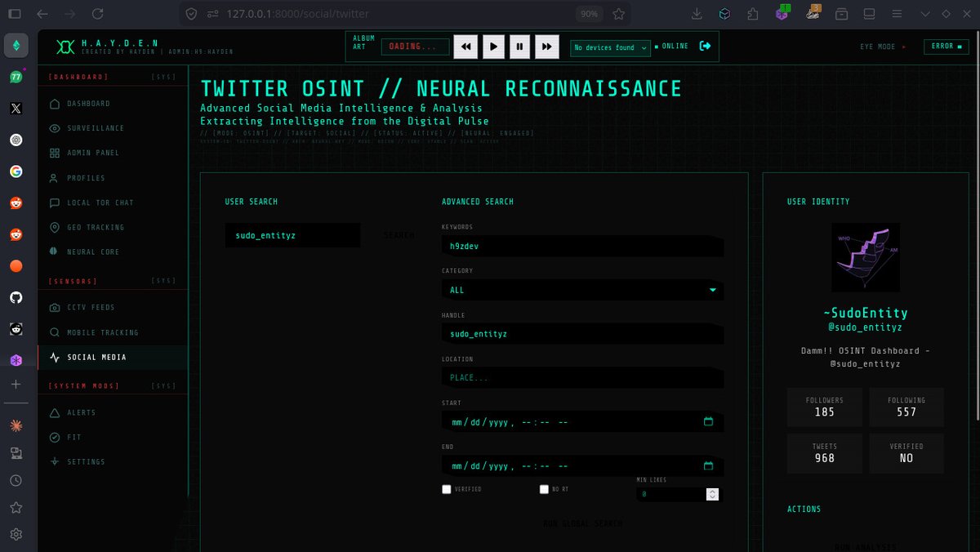Click the Profiles person icon
This screenshot has width=980, height=552.
(x=55, y=178)
